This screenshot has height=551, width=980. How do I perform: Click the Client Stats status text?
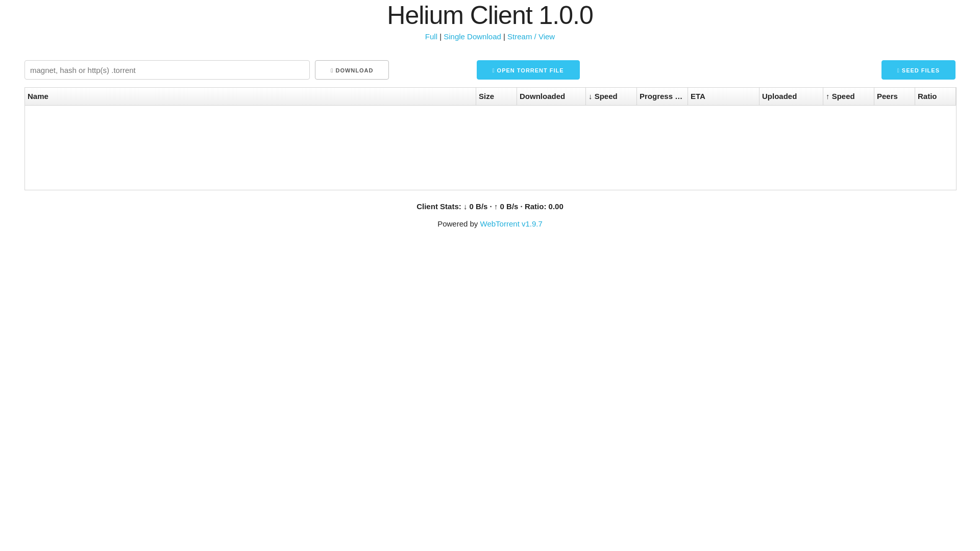click(490, 207)
